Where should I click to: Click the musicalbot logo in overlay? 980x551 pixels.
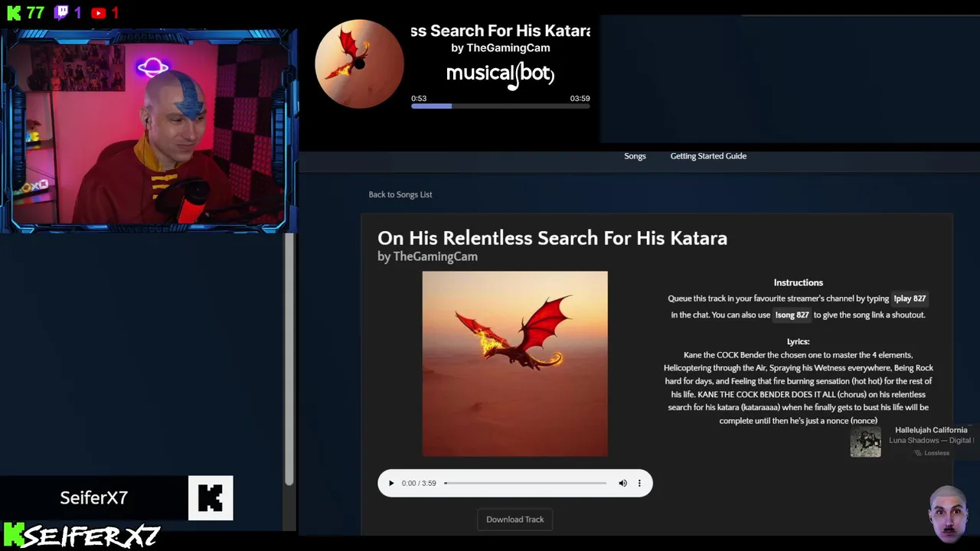[500, 73]
